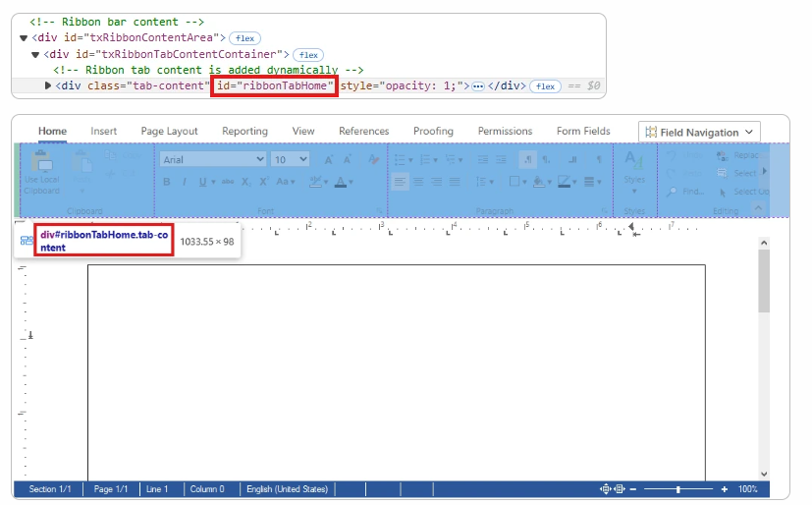Open the Arial font family dropdown

pos(213,159)
